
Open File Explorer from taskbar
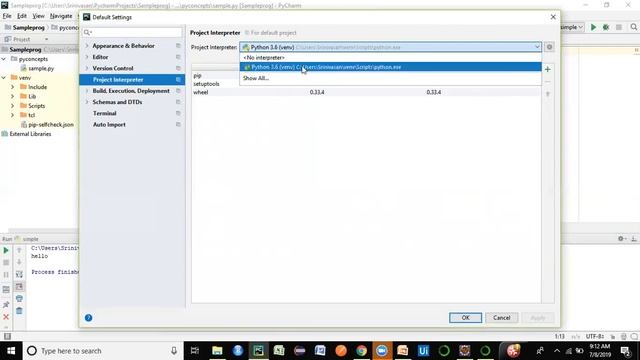(217, 351)
